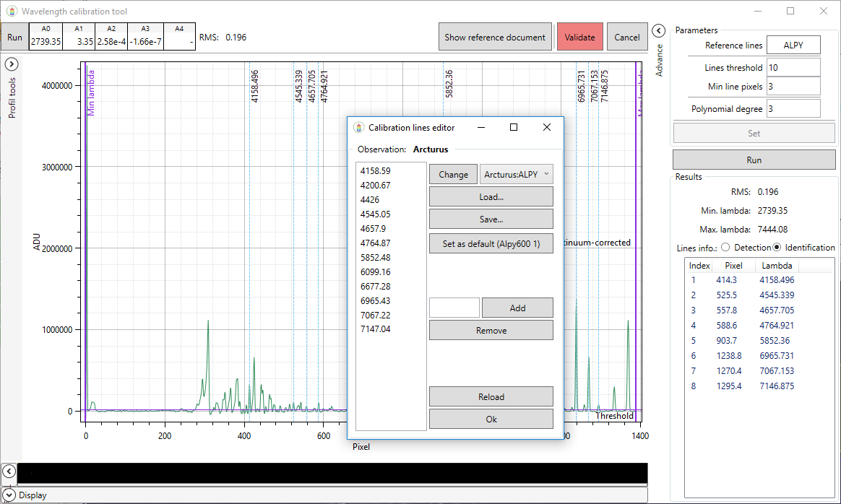Click the Reload button

click(x=491, y=396)
